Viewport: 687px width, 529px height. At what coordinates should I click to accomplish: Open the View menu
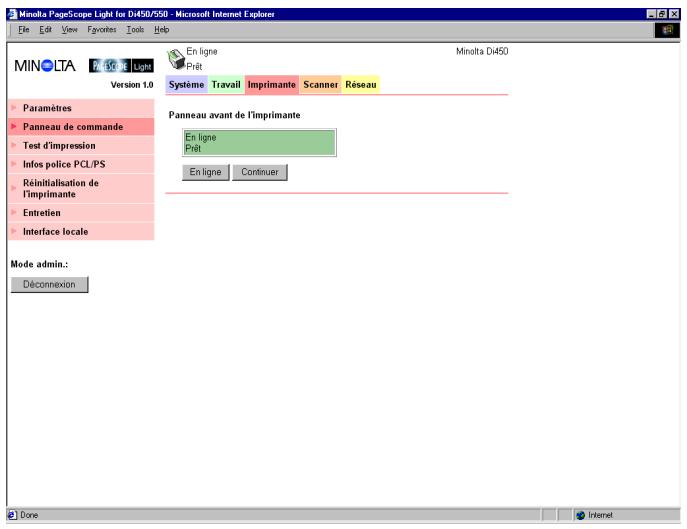(69, 29)
